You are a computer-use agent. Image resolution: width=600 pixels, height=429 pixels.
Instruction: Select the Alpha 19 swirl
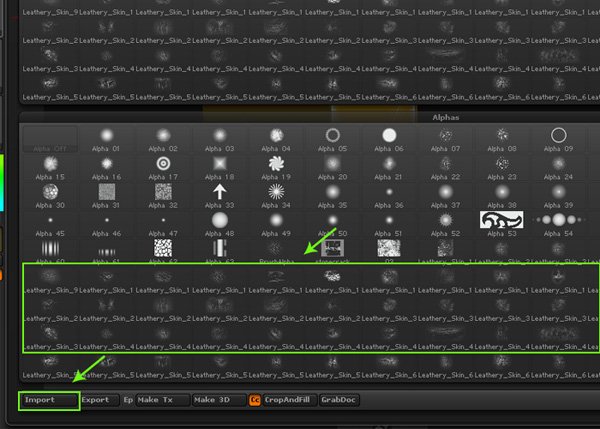coord(276,168)
